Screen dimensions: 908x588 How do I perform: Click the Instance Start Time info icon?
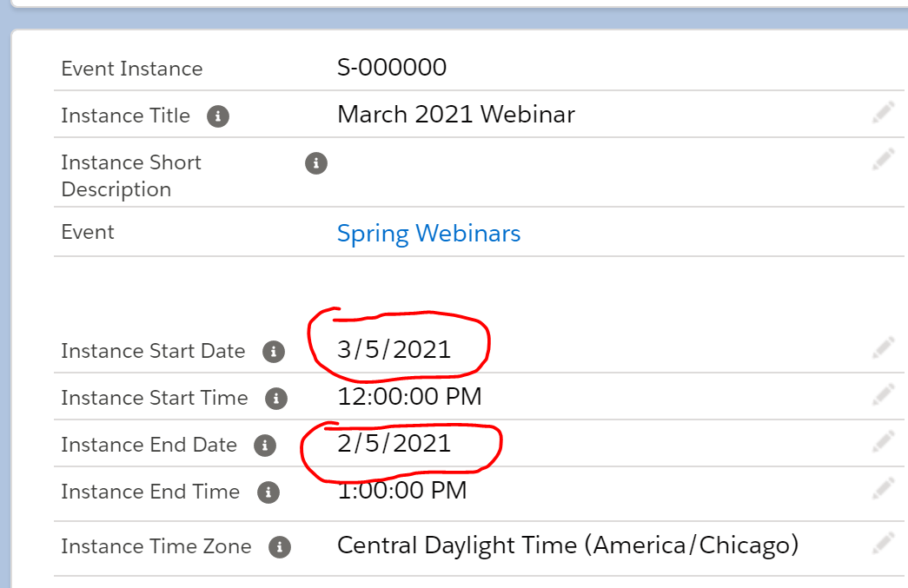275,399
